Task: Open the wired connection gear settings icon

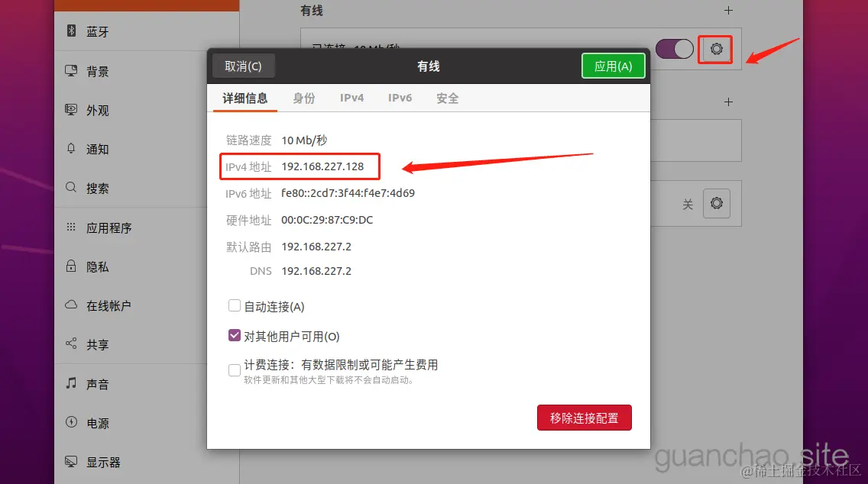Action: 715,48
